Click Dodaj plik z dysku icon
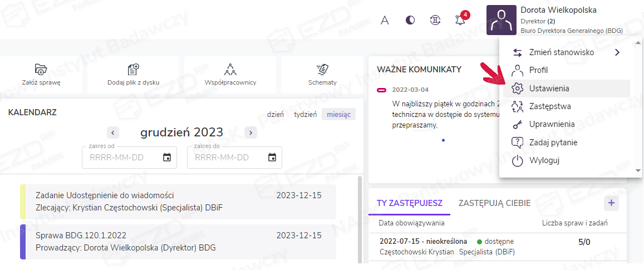The height and width of the screenshot is (270, 644). coord(133,70)
